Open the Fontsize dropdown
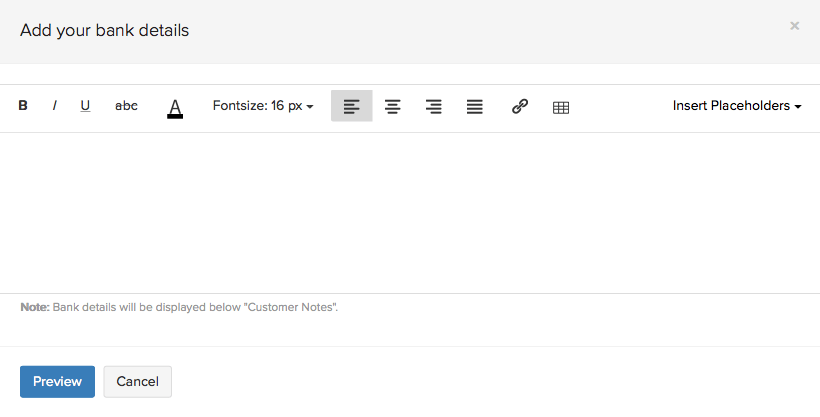820x417 pixels. click(263, 106)
